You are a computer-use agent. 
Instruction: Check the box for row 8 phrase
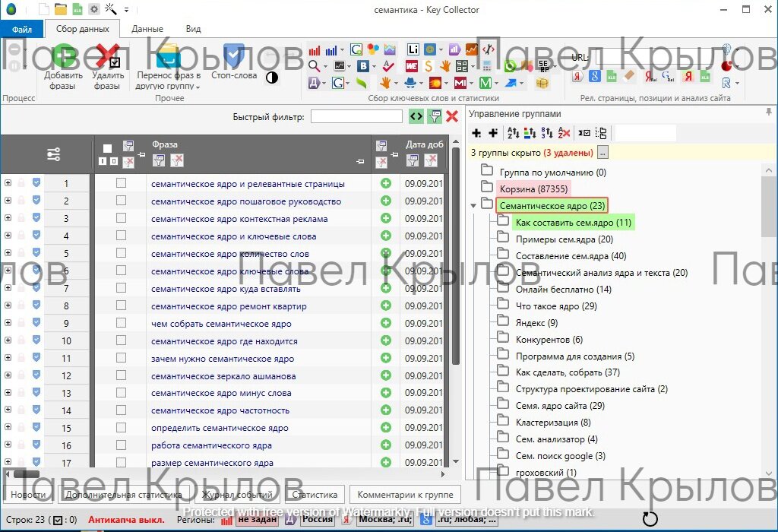pos(121,306)
